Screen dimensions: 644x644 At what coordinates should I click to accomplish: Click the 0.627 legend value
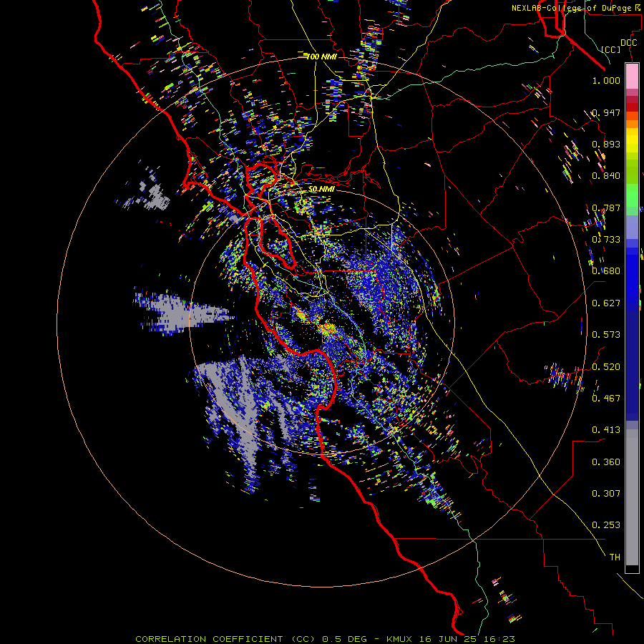606,303
